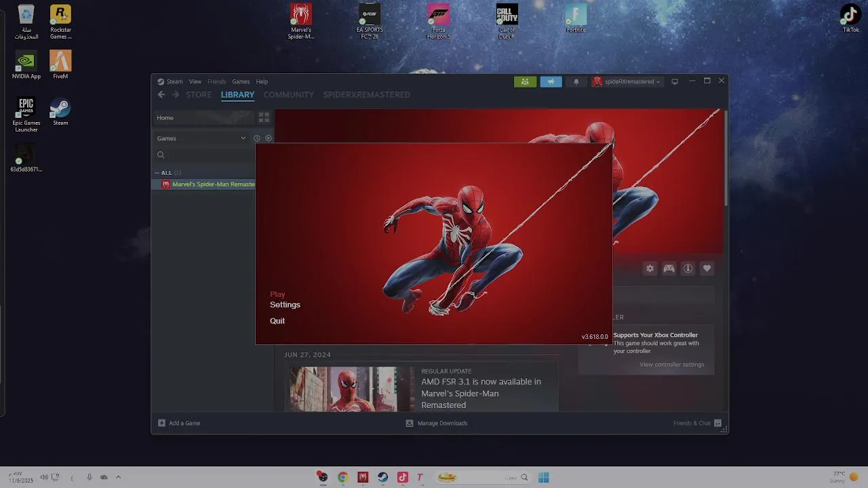This screenshot has height=488, width=868.
Task: Open the Help menu in Steam
Action: (x=262, y=81)
